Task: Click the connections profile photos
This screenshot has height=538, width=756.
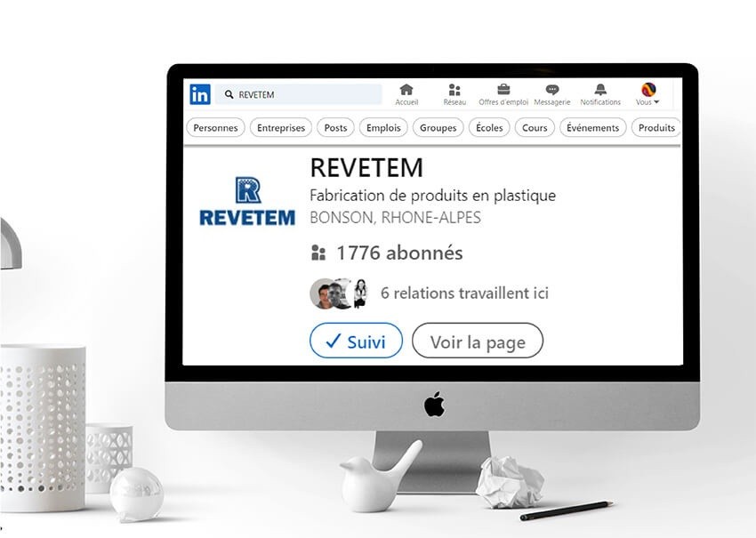Action: [339, 293]
